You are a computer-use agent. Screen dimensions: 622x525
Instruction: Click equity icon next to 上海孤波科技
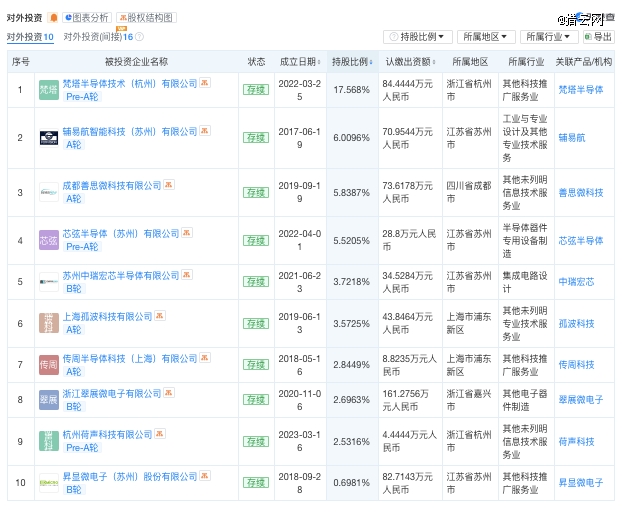(x=160, y=315)
